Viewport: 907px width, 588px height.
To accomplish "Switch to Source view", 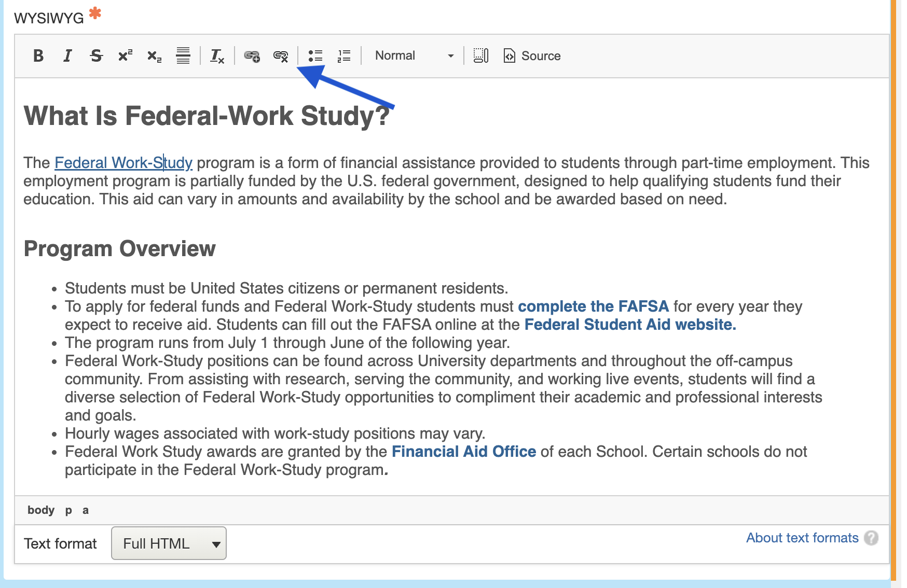I will 532,55.
